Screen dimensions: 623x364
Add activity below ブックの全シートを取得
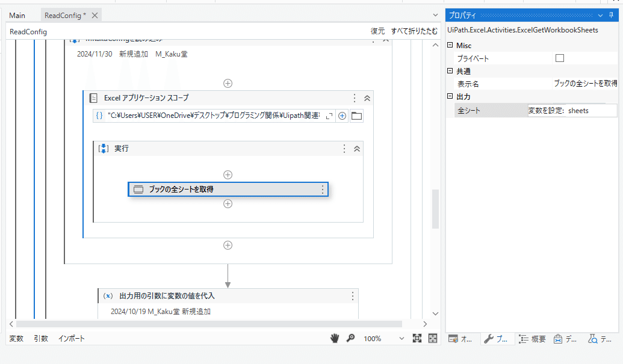coord(228,203)
